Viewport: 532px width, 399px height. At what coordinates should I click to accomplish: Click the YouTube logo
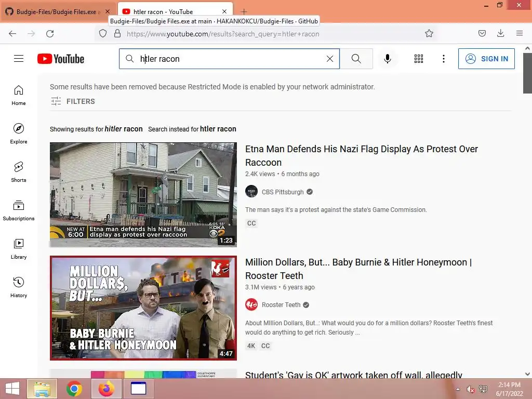tap(61, 59)
